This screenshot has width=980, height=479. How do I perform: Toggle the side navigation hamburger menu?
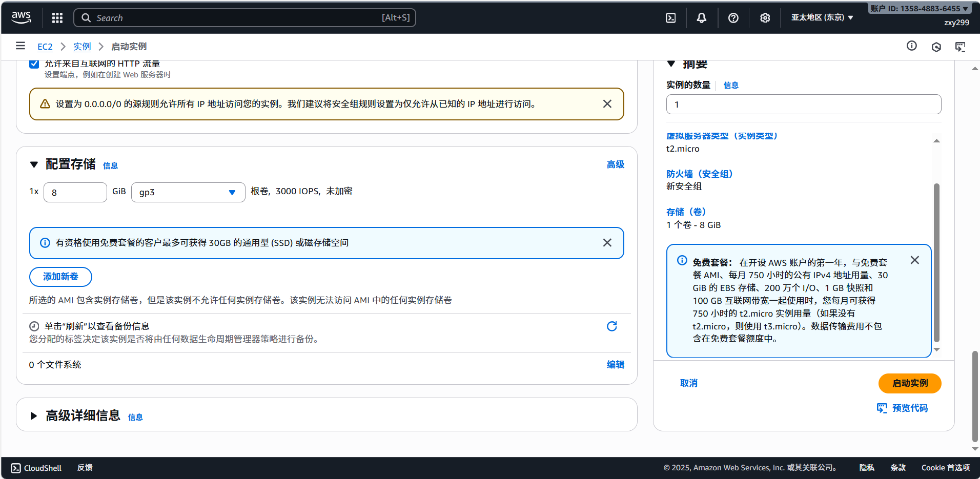pos(21,46)
